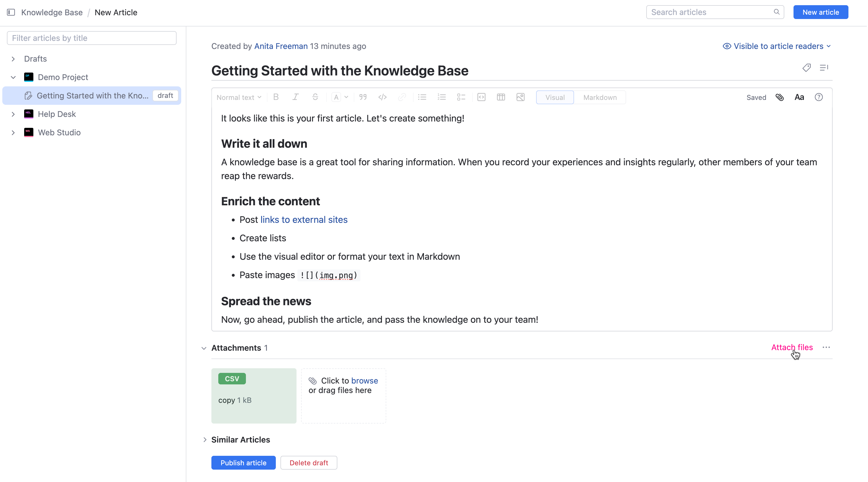Toggle table of contents icon by title
Viewport: 868px width, 482px height.
(x=824, y=68)
